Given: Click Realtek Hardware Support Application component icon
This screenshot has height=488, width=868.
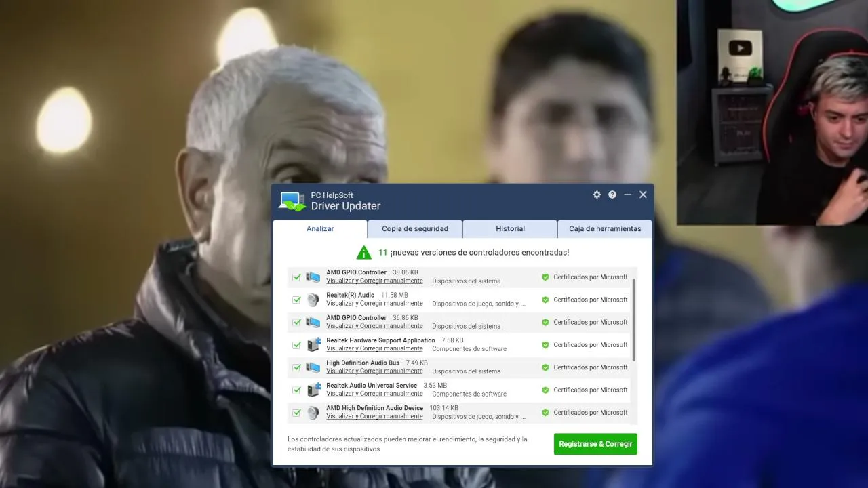Looking at the screenshot, I should pyautogui.click(x=313, y=344).
